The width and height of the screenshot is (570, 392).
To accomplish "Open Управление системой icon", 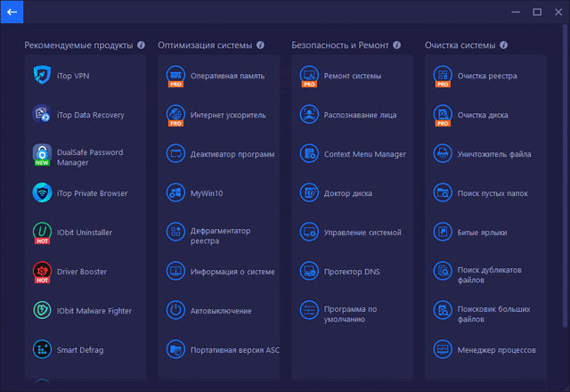I will [x=309, y=232].
